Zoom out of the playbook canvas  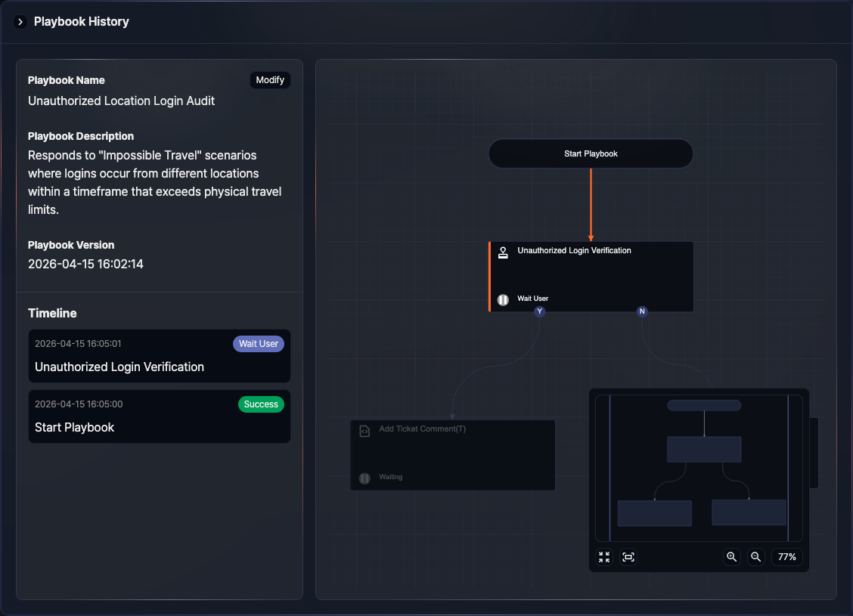coord(755,557)
